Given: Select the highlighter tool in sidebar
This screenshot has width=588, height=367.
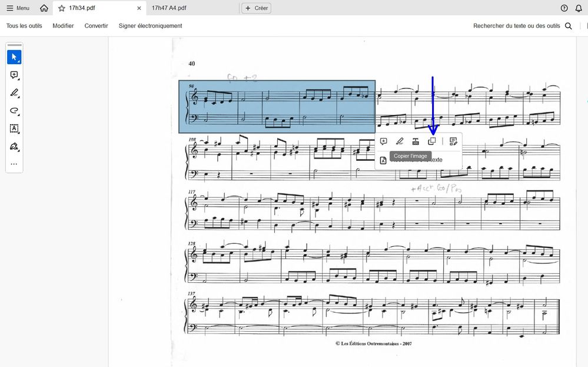Looking at the screenshot, I should tap(14, 92).
